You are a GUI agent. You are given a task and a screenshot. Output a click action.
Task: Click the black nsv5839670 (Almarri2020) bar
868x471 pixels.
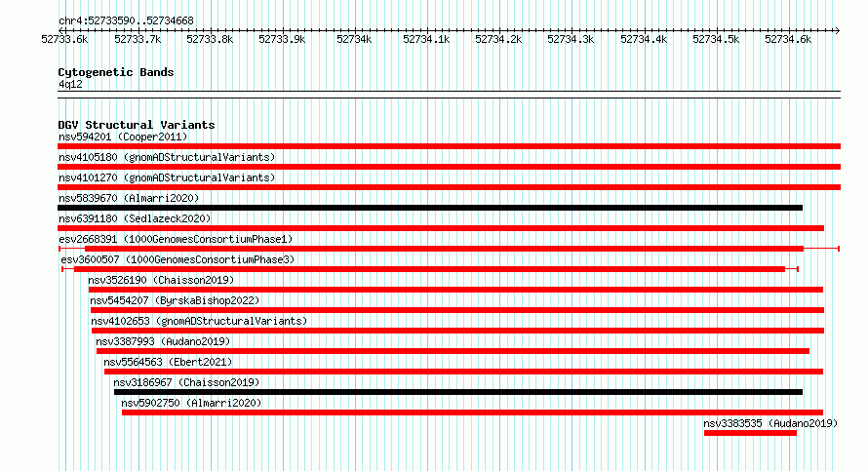tap(430, 208)
